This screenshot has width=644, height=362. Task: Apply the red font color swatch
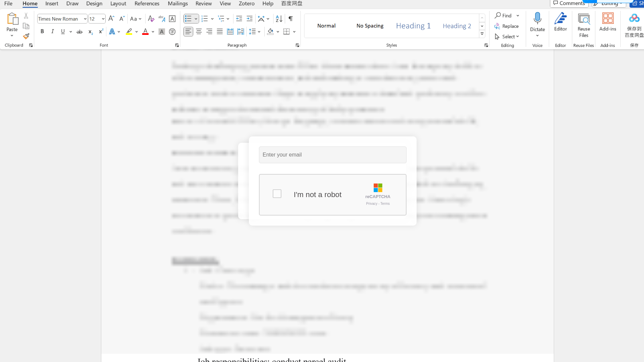145,32
